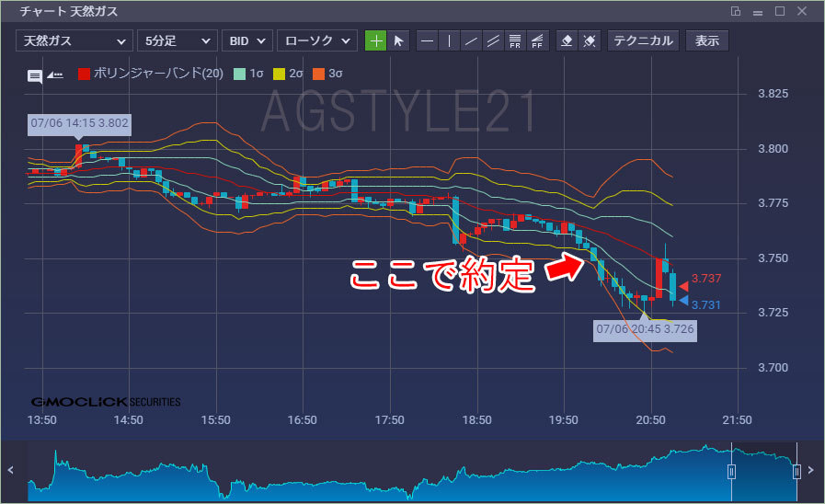Open the 天然ガス instrument dropdown
The image size is (825, 504).
click(74, 40)
